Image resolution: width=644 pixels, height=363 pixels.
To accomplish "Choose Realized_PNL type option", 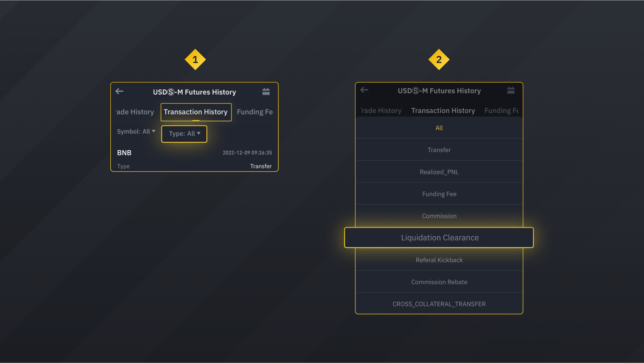I will (x=439, y=172).
